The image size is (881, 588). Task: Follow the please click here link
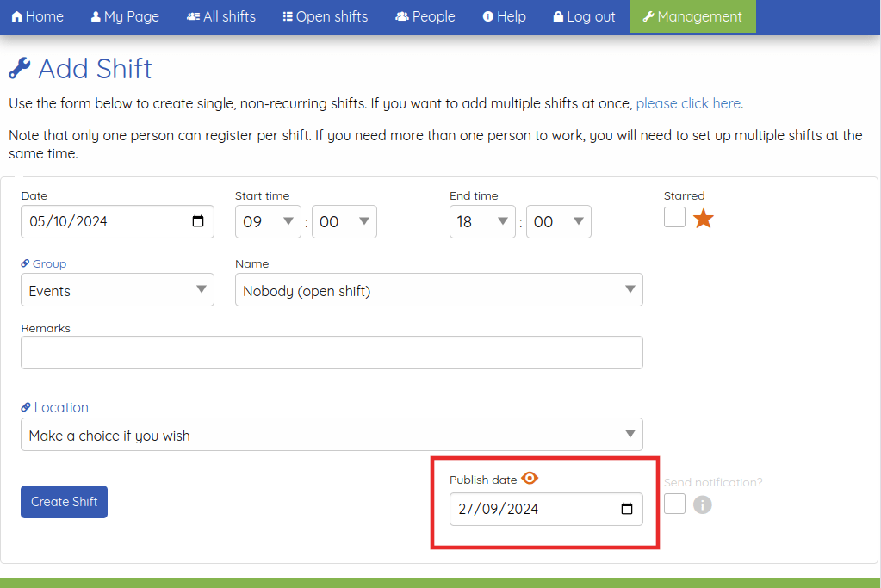pos(687,102)
